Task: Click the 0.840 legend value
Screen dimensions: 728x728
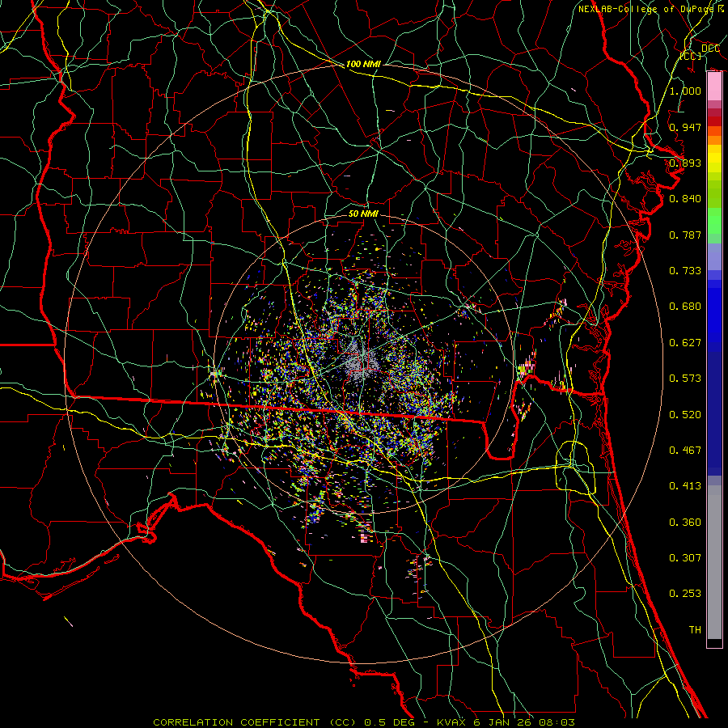Action: coord(685,199)
